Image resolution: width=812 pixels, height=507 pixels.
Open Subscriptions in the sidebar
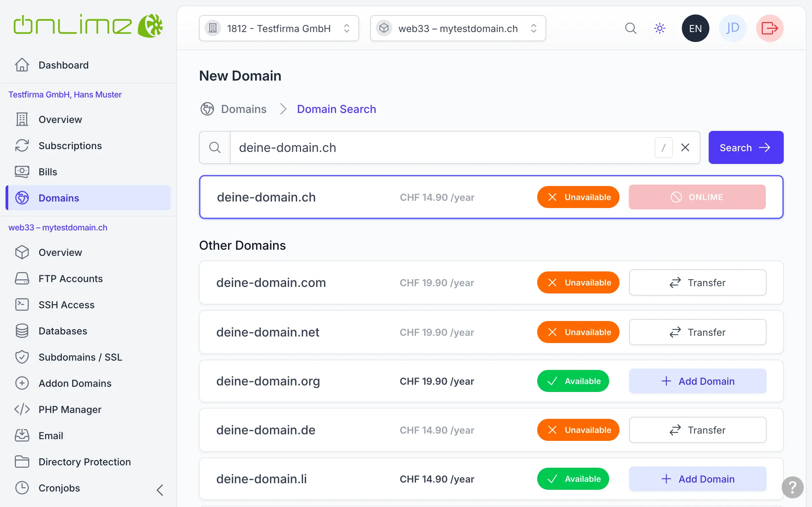70,146
